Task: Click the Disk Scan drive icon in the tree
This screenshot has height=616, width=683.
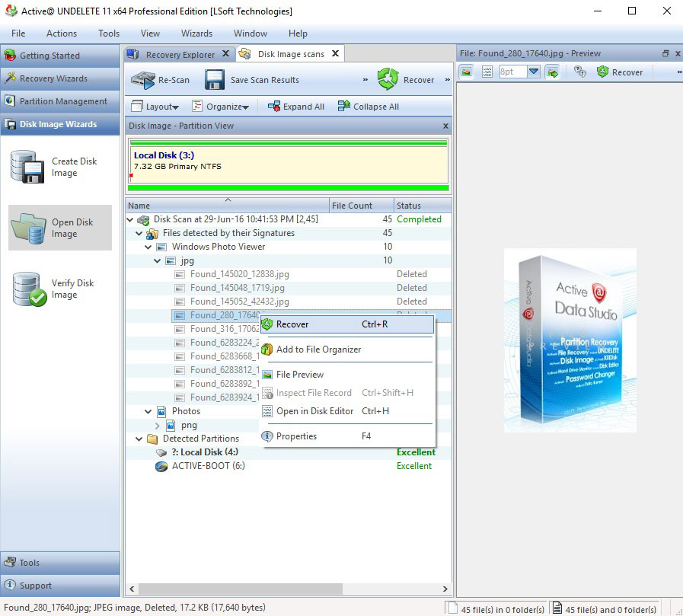Action: pos(143,219)
